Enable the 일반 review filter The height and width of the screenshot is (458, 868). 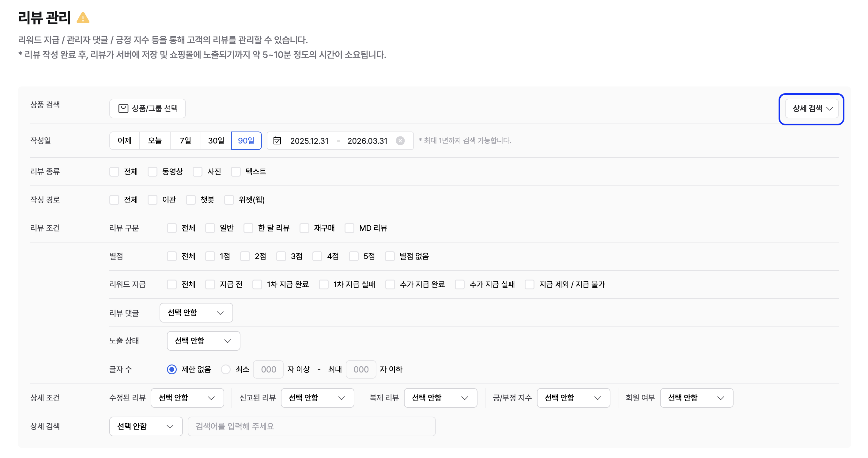pyautogui.click(x=210, y=228)
